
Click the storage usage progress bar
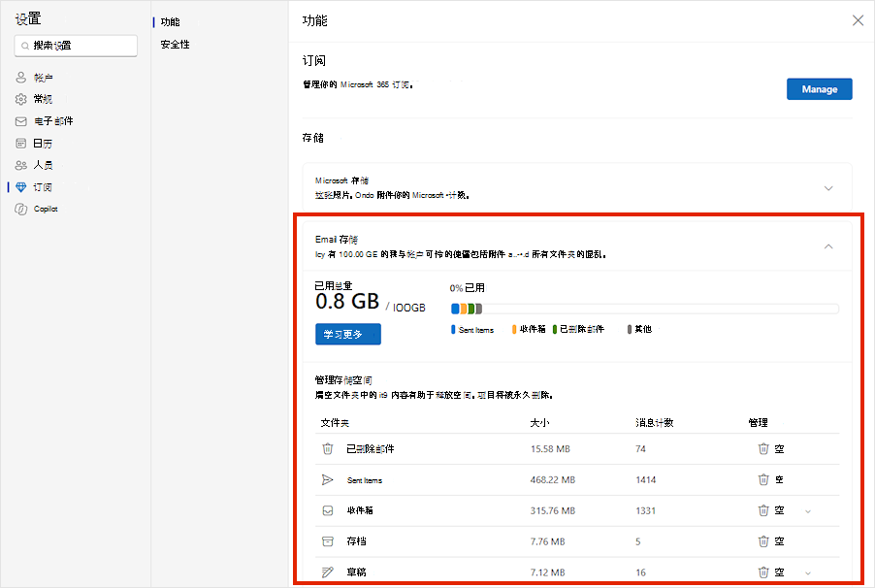[644, 309]
